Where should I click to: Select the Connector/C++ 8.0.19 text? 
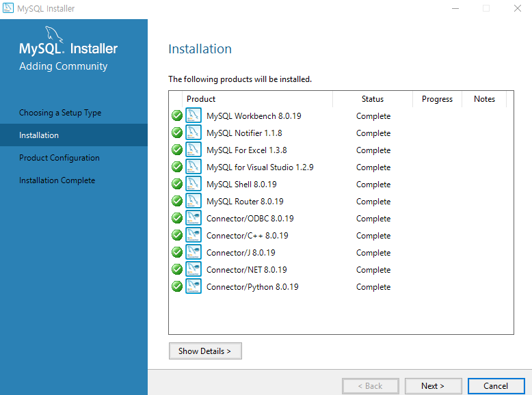coord(248,235)
